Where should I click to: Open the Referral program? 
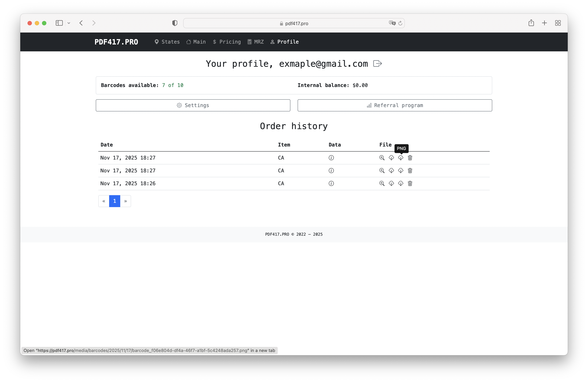(395, 105)
